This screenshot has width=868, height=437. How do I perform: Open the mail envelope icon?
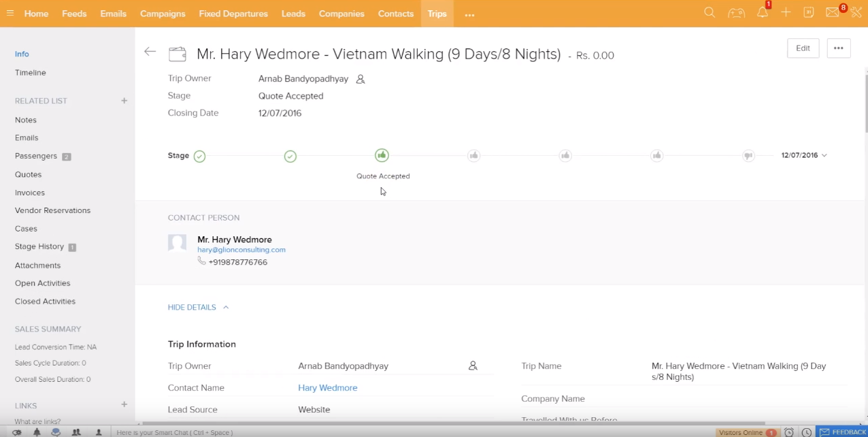832,13
